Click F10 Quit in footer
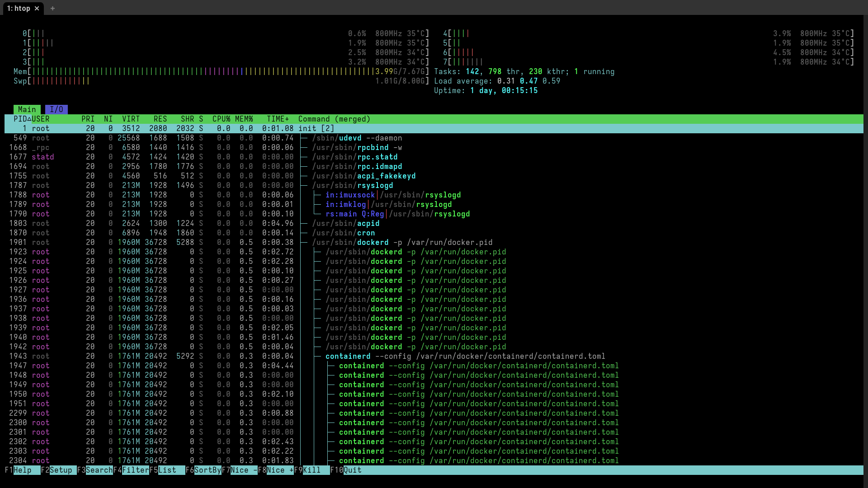The image size is (868, 488). 352,470
